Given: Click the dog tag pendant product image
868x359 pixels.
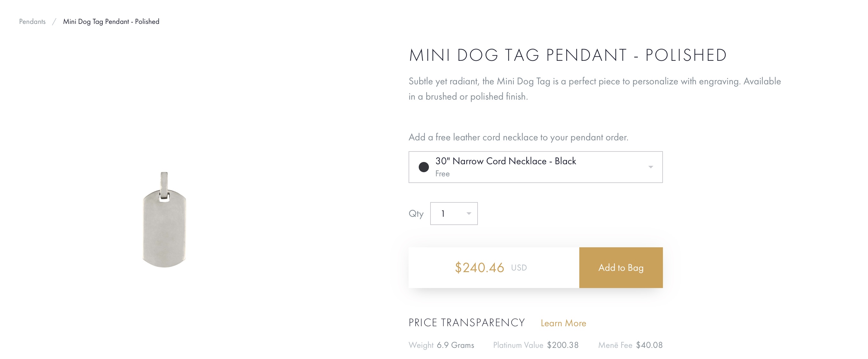Looking at the screenshot, I should (164, 220).
